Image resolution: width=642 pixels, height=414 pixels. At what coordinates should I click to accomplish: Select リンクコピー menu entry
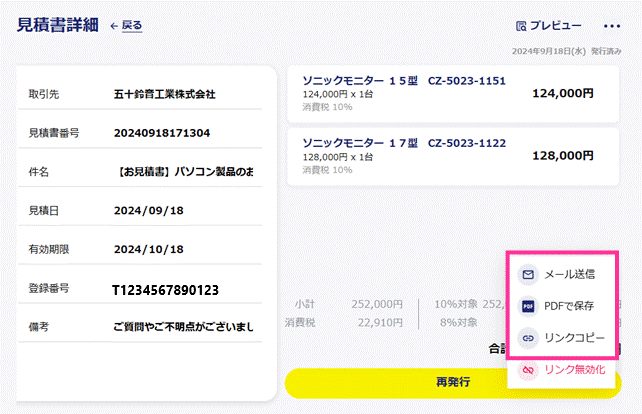tap(574, 338)
